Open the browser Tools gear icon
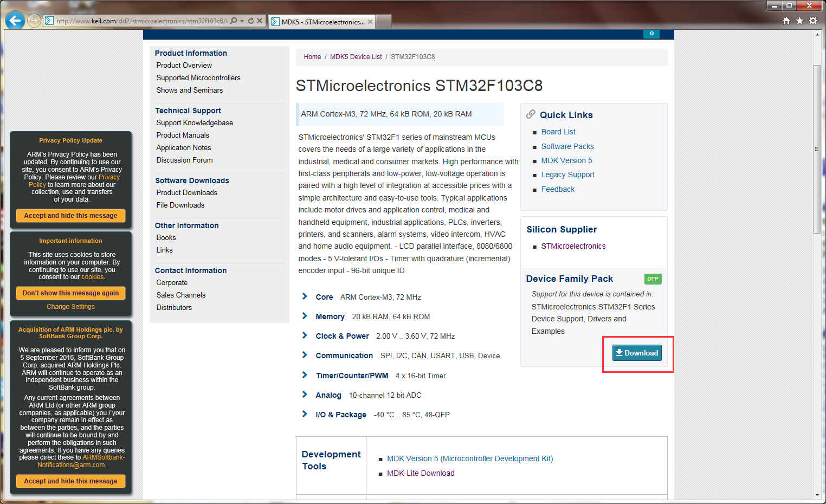The width and height of the screenshot is (826, 504). click(813, 21)
